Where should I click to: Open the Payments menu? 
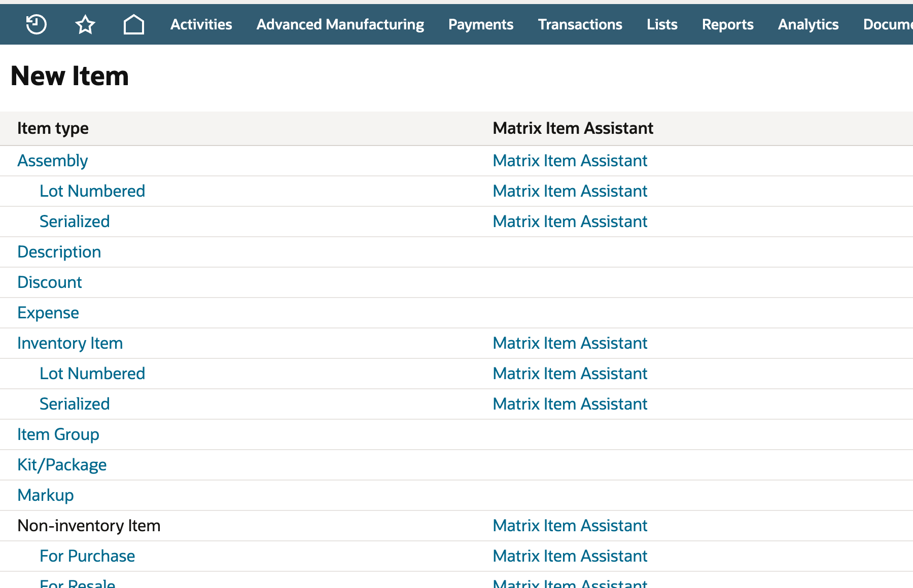pos(481,24)
